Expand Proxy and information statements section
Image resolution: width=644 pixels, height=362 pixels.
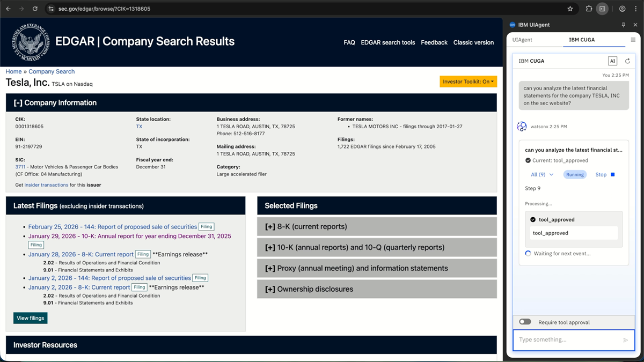377,268
